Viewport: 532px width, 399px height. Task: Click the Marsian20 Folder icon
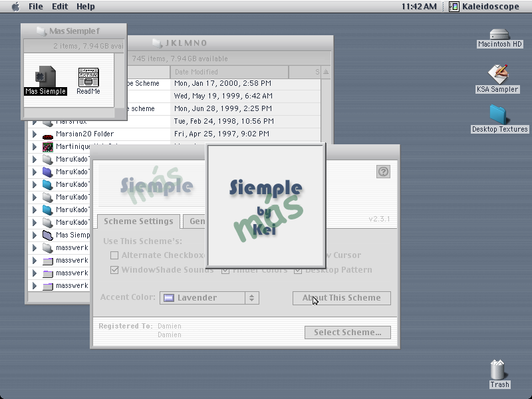(48, 137)
